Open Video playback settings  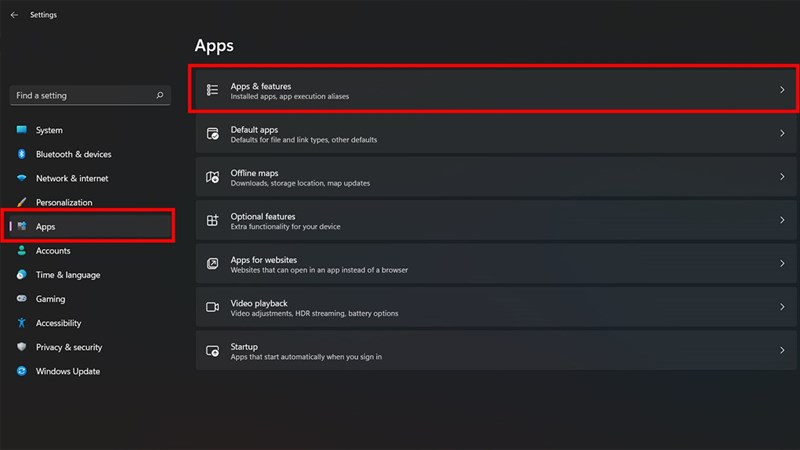(495, 307)
